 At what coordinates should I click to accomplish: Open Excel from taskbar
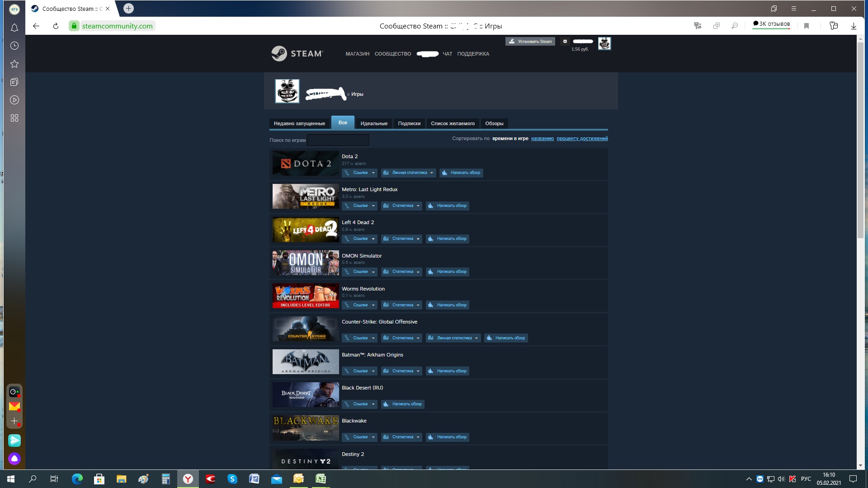click(321, 479)
